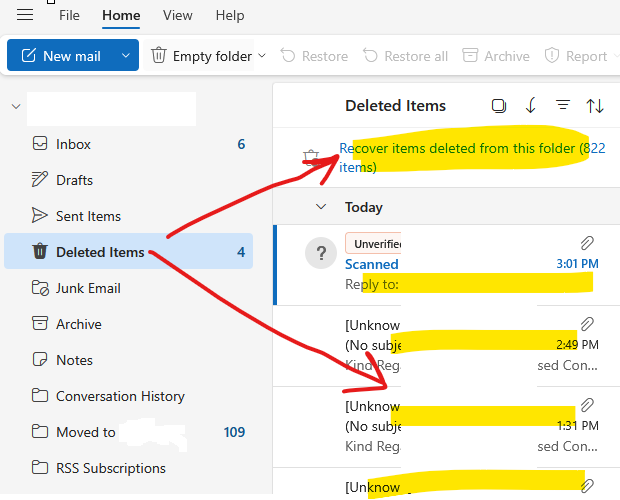Collapse the Today message group
The width and height of the screenshot is (620, 500).
321,207
